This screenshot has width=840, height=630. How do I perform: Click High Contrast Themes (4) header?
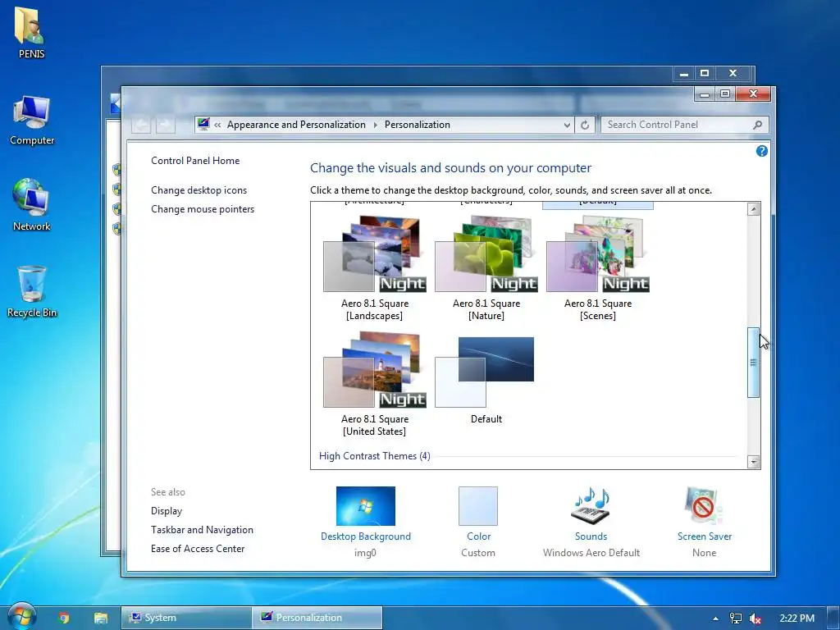click(x=374, y=456)
